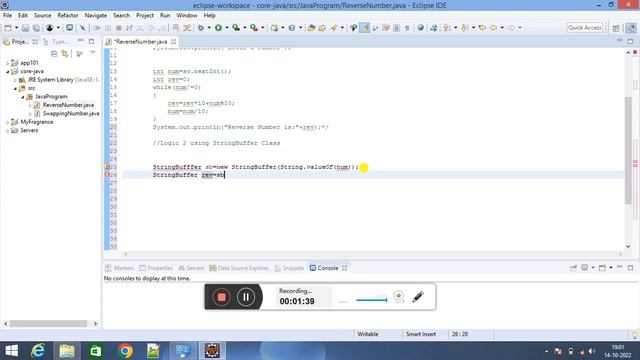Open the Window menu
The width and height of the screenshot is (640, 360).
point(187,16)
